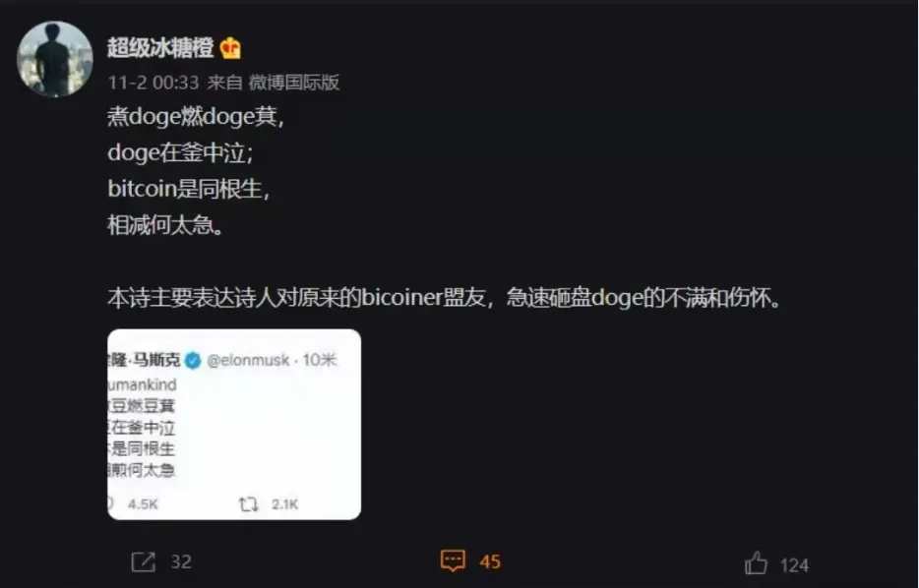This screenshot has width=919, height=588.
Task: Open the poster's profile avatar
Action: tap(54, 59)
